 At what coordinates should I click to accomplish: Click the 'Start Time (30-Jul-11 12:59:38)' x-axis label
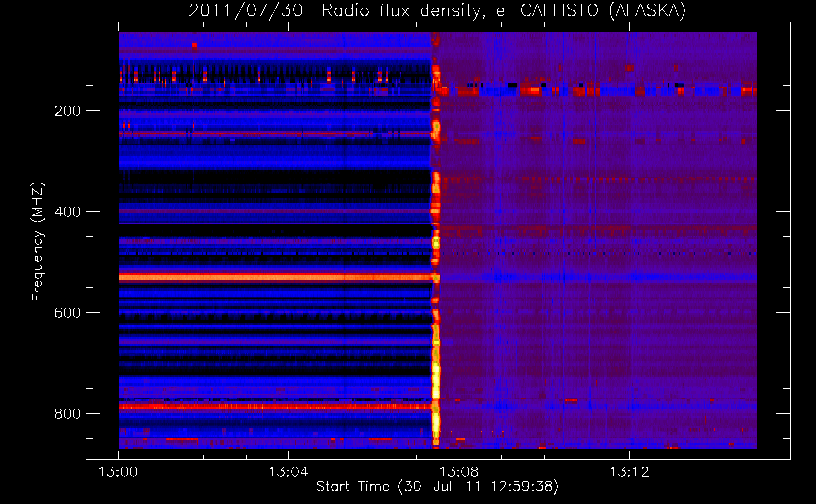(437, 486)
